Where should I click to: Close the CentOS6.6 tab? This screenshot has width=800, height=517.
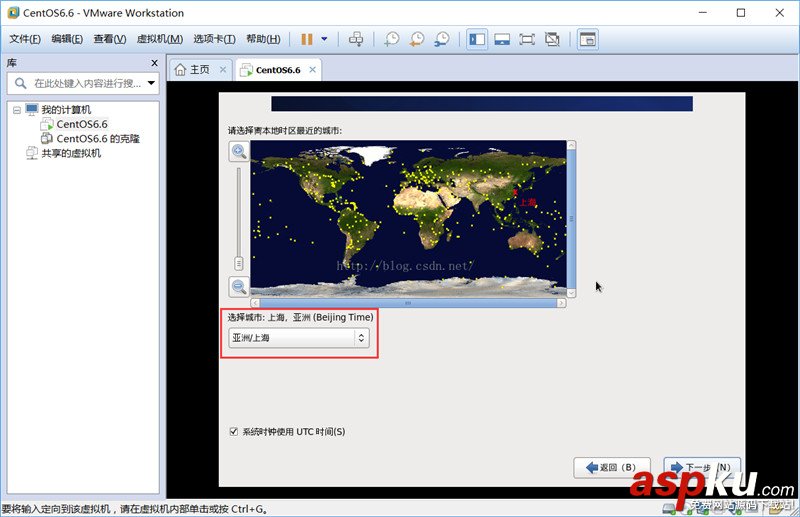[x=312, y=70]
